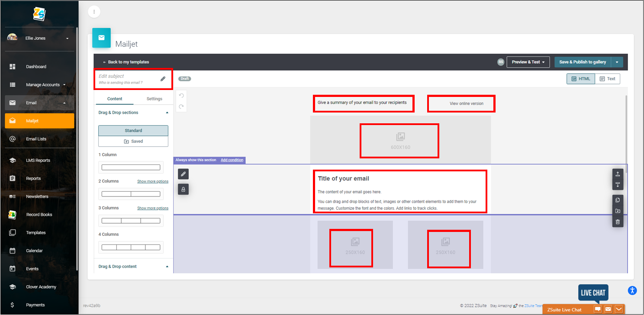Open the Preview & Test dropdown
Viewport: 644px width, 315px height.
coord(528,62)
